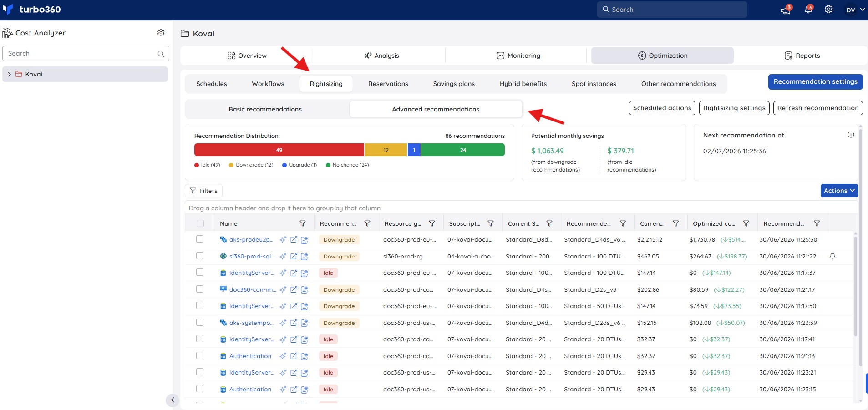The height and width of the screenshot is (410, 868).
Task: Click the yellow Downgrade segment showing 12
Action: click(x=386, y=150)
